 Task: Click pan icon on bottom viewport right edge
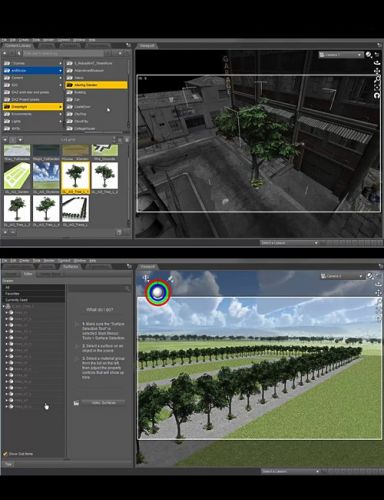click(378, 293)
